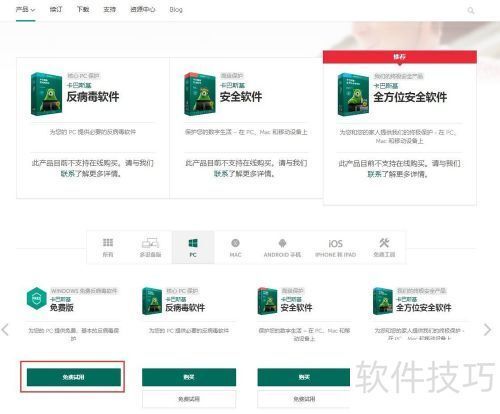The height and width of the screenshot is (414, 500).
Task: Click the green 购买 button under 安全软件
Action: [x=304, y=377]
